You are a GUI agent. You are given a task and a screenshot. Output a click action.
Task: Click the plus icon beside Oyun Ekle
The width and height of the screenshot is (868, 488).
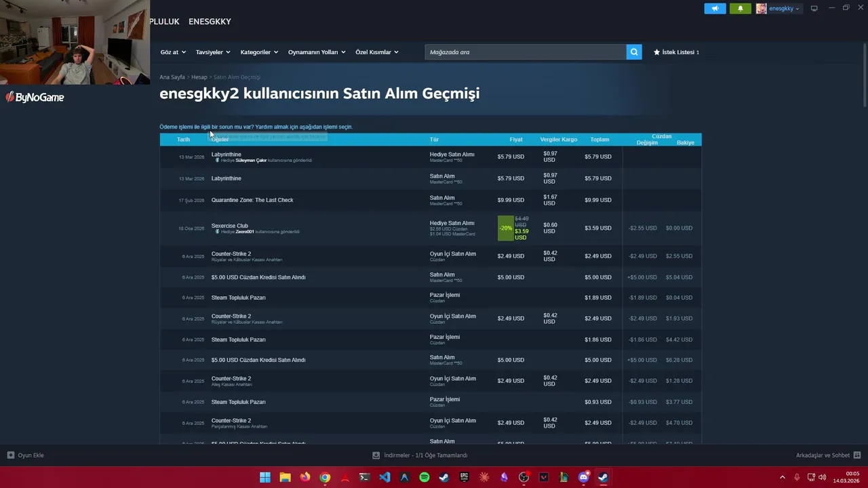11,455
